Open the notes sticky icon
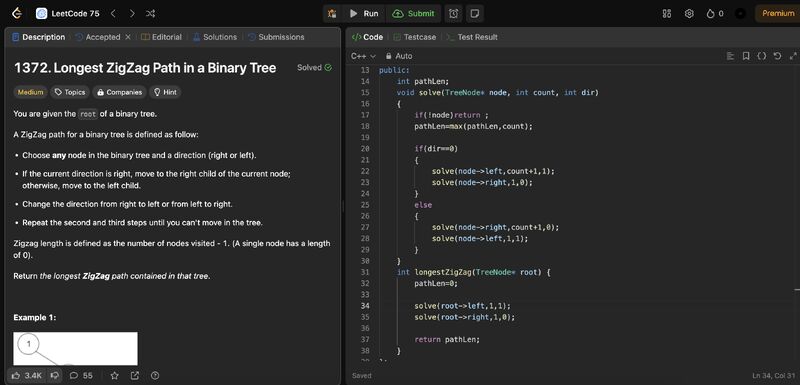This screenshot has height=385, width=800. pyautogui.click(x=474, y=14)
